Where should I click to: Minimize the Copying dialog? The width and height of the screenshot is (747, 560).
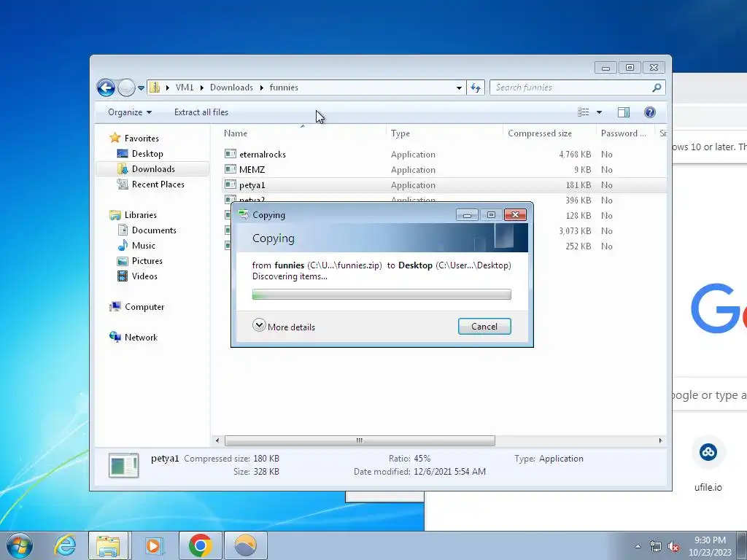(467, 215)
